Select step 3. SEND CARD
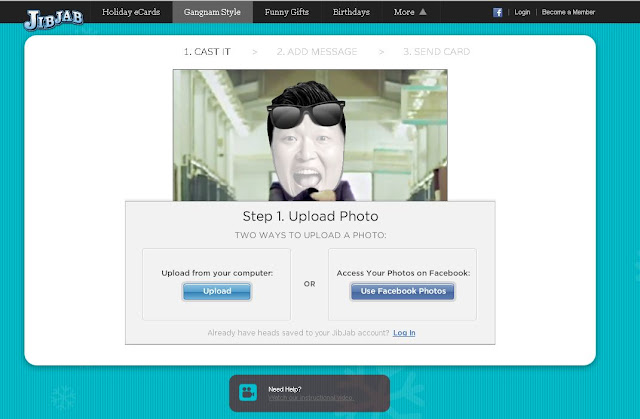The image size is (640, 419). [x=436, y=52]
